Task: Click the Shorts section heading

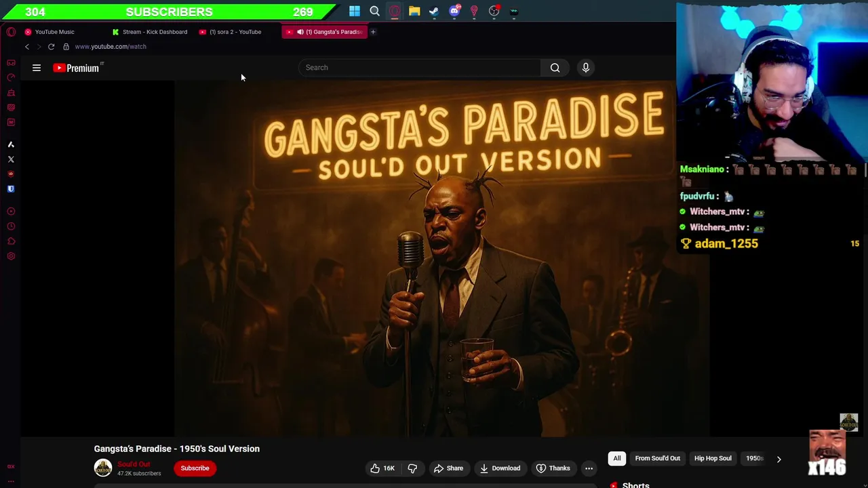Action: [635, 484]
